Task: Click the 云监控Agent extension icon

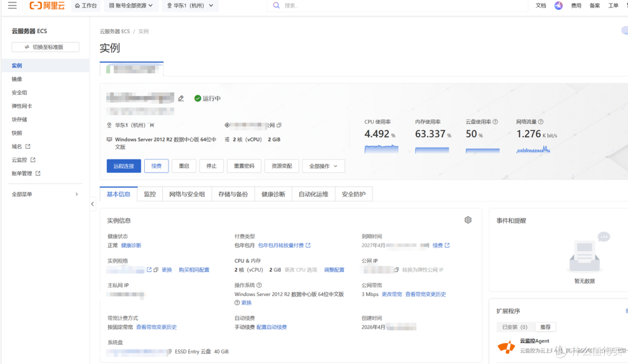Action: tap(506, 347)
